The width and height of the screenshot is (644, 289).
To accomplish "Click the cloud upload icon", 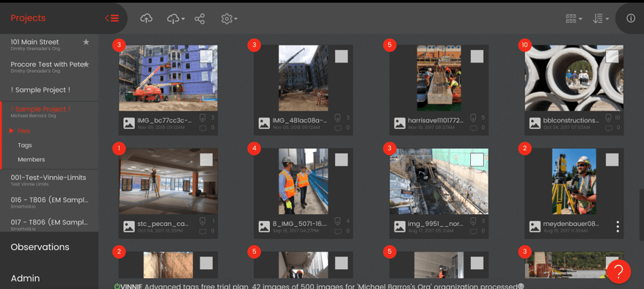I will [146, 18].
